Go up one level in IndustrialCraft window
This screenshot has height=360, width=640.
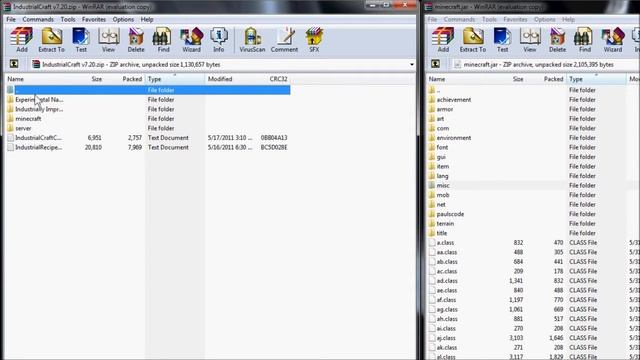coord(14,64)
